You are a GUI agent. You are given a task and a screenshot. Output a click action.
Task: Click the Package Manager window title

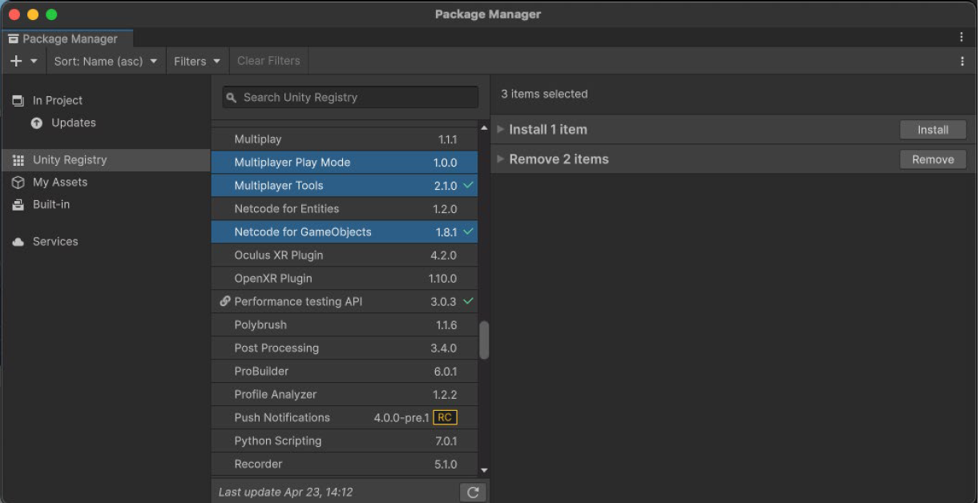click(488, 14)
